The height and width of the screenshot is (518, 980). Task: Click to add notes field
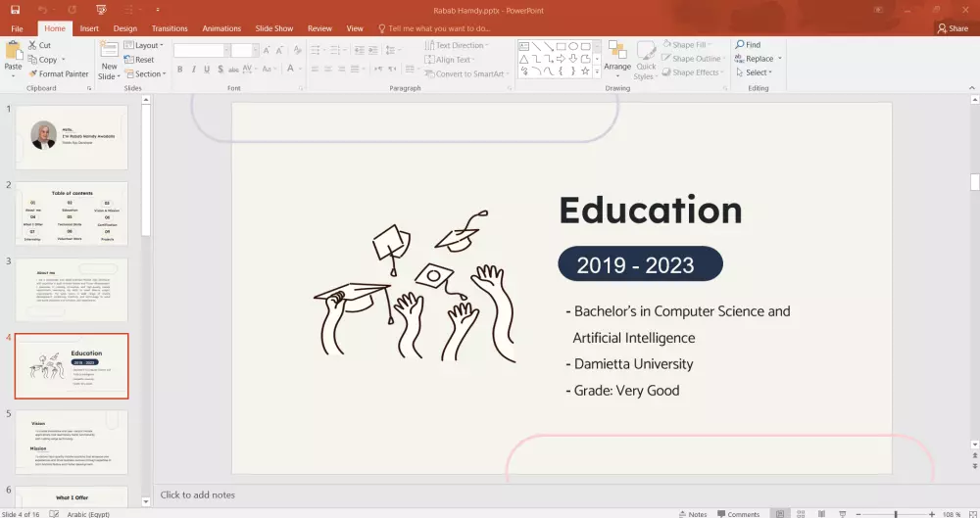point(198,494)
